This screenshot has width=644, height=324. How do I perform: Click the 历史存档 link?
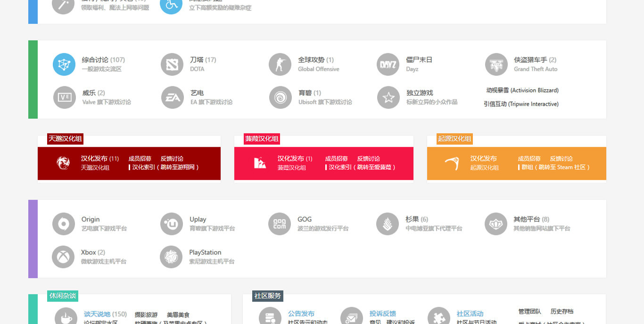(x=562, y=312)
